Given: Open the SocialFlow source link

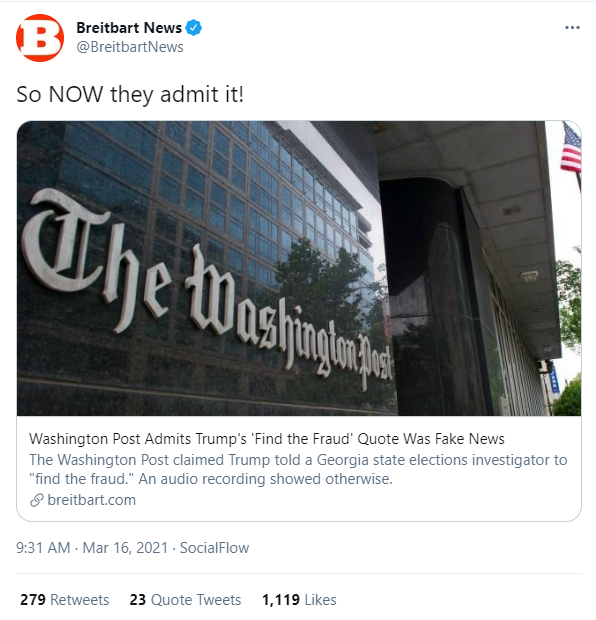Looking at the screenshot, I should 214,548.
